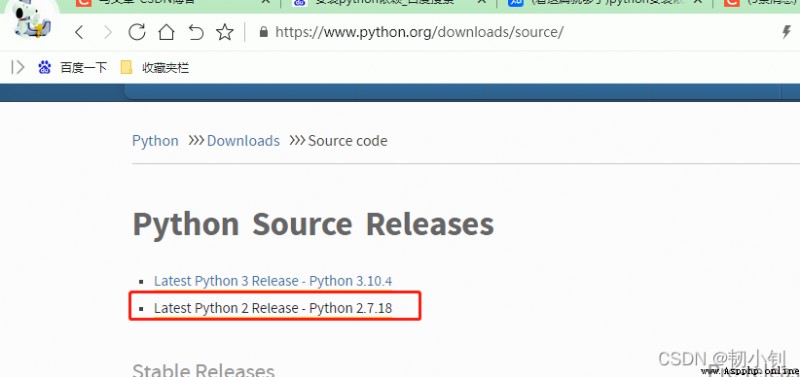
Task: Close the CSDN博客 tab
Action: coord(265,3)
